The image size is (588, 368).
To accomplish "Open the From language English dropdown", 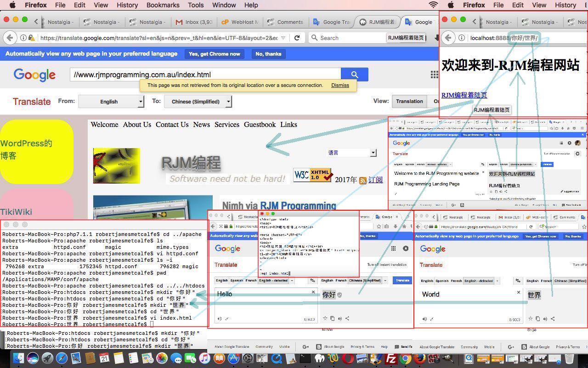I will point(111,101).
